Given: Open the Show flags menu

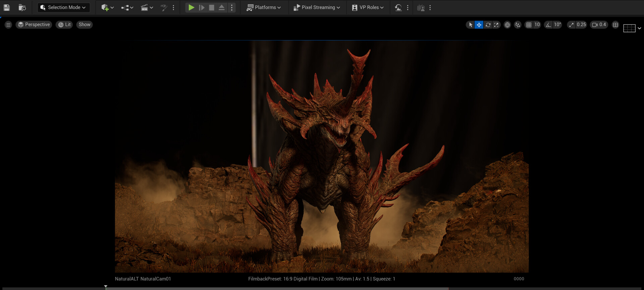Looking at the screenshot, I should [x=85, y=24].
